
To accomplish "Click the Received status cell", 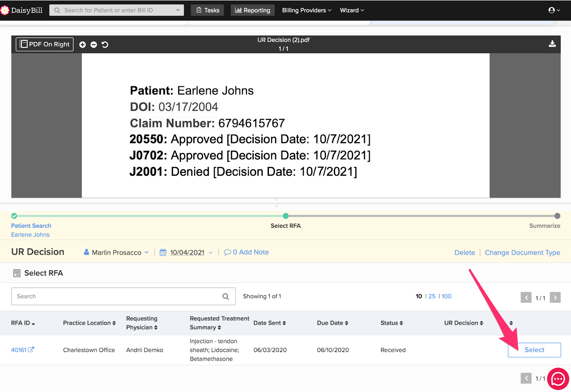I will pos(393,350).
